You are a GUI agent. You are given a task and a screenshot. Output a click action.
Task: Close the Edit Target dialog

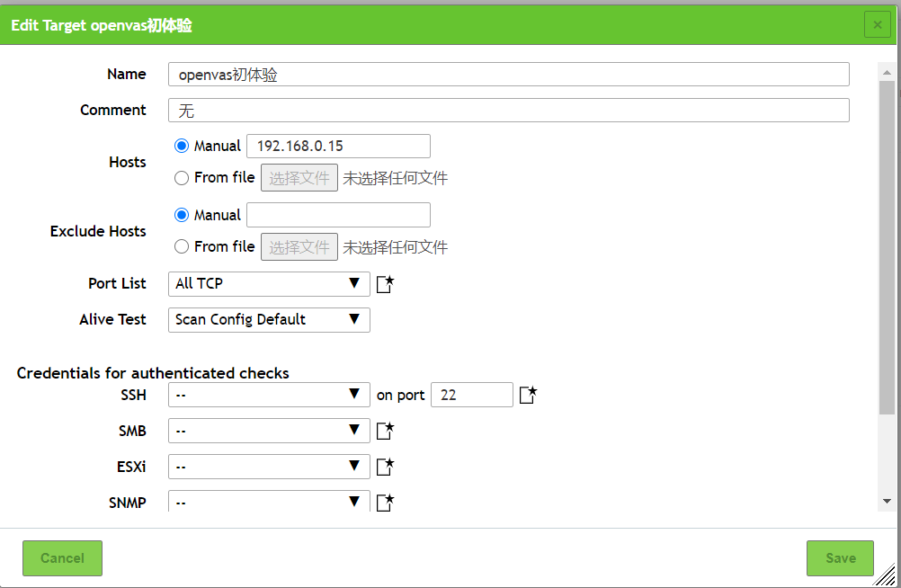click(878, 24)
